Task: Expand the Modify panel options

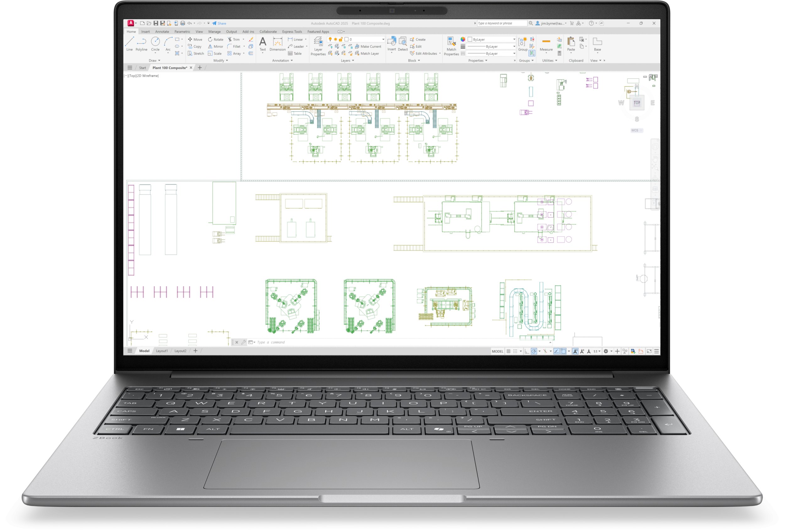Action: [x=221, y=61]
